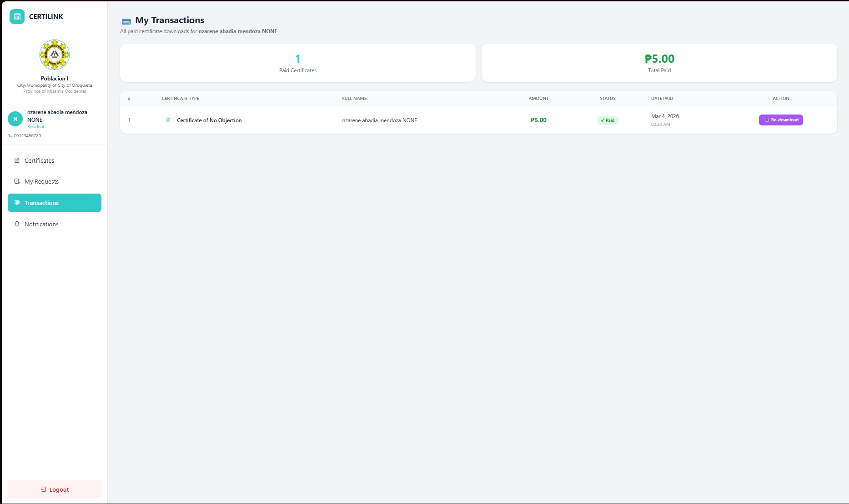The width and height of the screenshot is (849, 504).
Task: Select the My Requests icon
Action: [17, 181]
